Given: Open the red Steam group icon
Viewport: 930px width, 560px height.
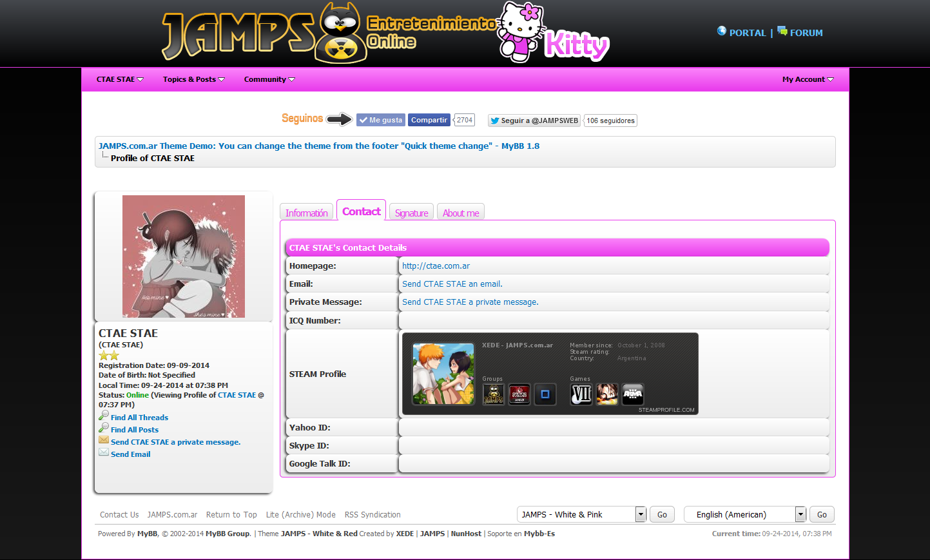Looking at the screenshot, I should [x=519, y=394].
